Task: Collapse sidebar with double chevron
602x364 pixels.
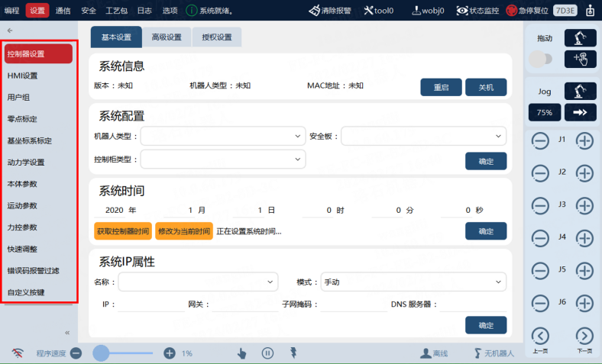Action: click(67, 333)
